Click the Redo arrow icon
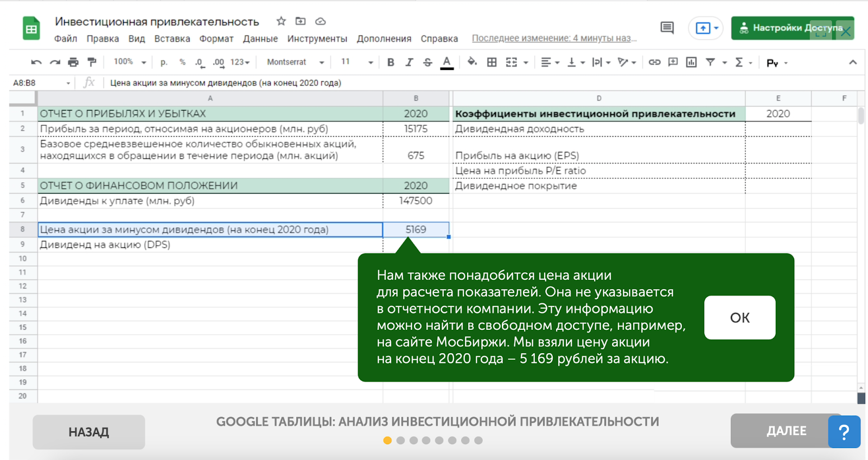 tap(55, 62)
